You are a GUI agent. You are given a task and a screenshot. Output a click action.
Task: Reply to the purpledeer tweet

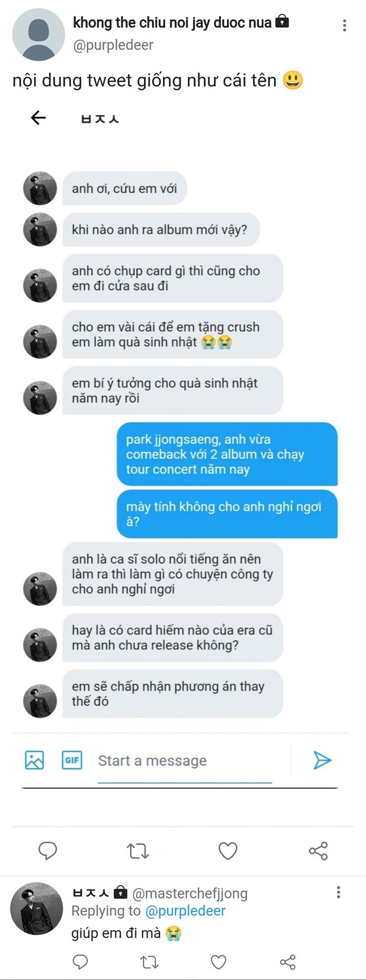[48, 851]
